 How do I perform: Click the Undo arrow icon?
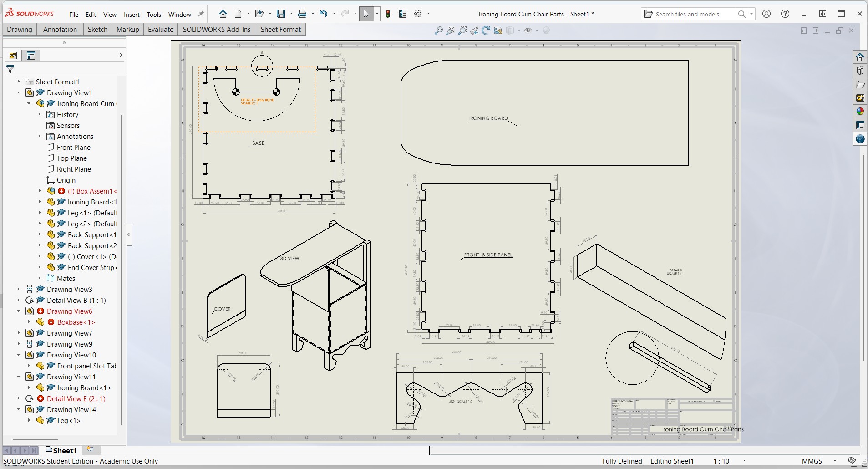point(323,14)
